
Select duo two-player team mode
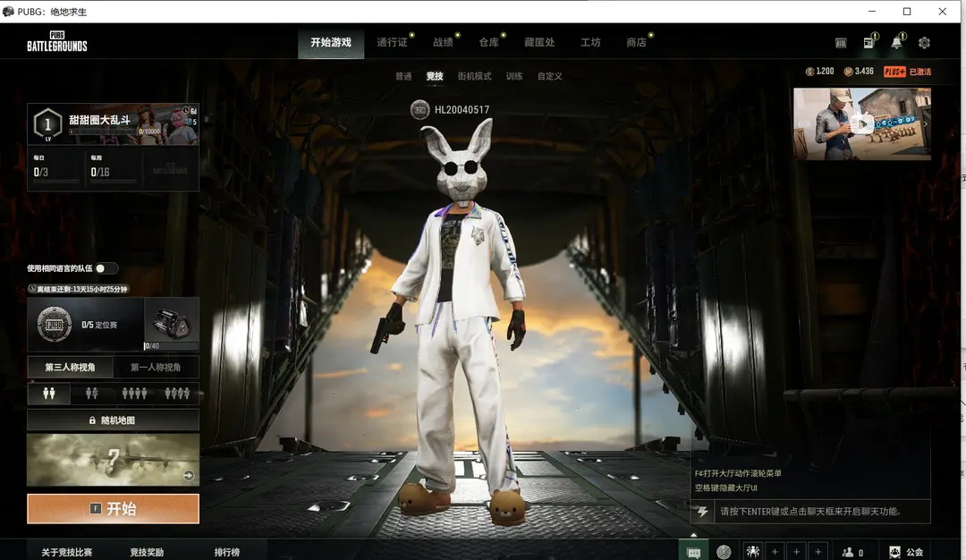click(91, 394)
